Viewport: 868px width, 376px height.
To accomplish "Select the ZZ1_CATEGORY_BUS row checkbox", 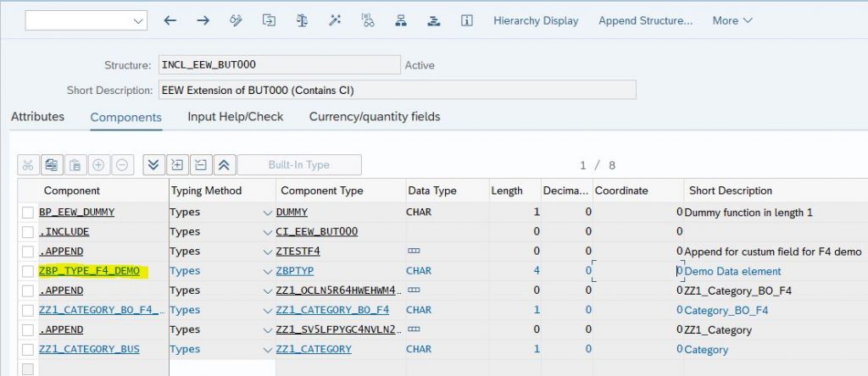I will click(28, 350).
